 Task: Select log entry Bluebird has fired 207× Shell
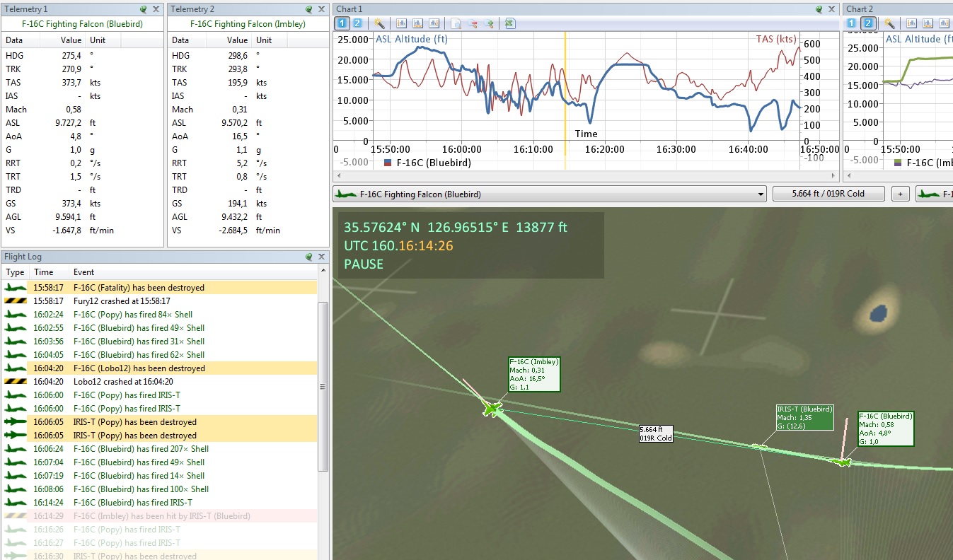pos(159,449)
